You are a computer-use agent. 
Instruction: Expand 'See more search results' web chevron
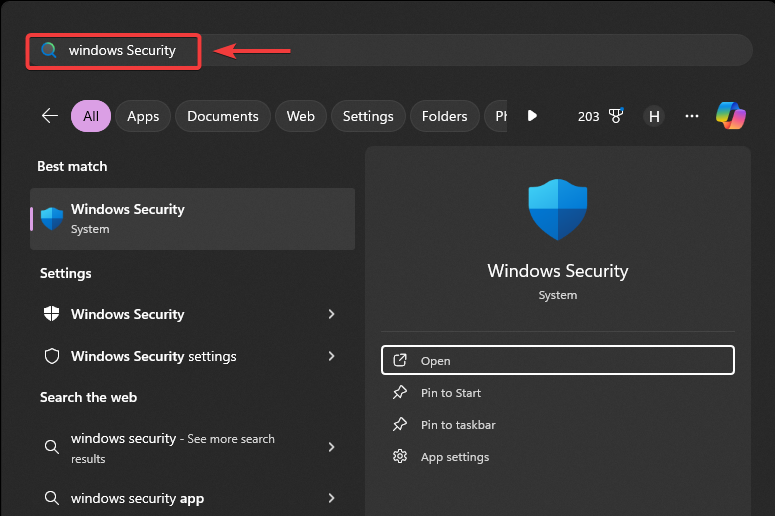tap(332, 448)
